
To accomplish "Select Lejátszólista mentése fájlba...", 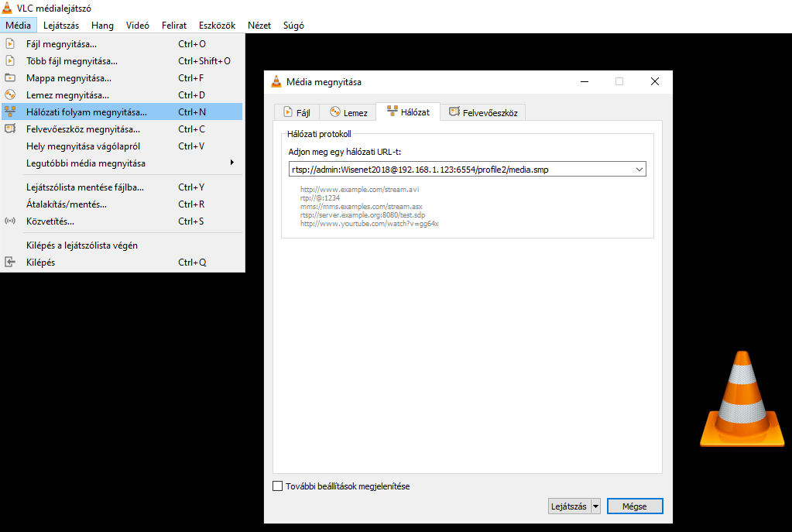I will (x=122, y=187).
